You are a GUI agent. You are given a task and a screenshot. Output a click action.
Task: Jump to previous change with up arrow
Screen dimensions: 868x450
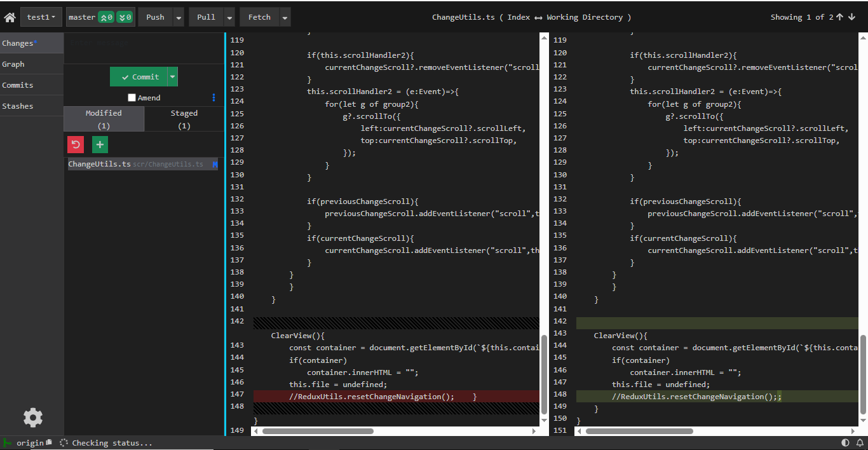(x=840, y=17)
